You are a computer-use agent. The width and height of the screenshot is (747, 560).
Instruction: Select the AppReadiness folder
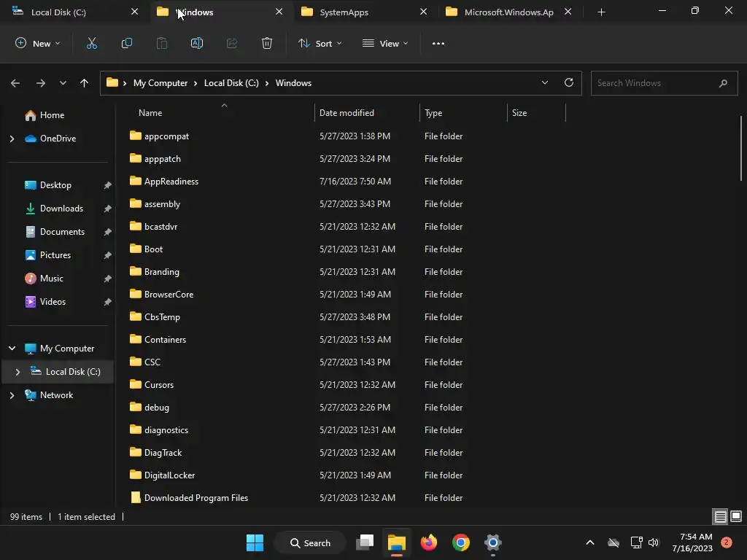point(171,182)
